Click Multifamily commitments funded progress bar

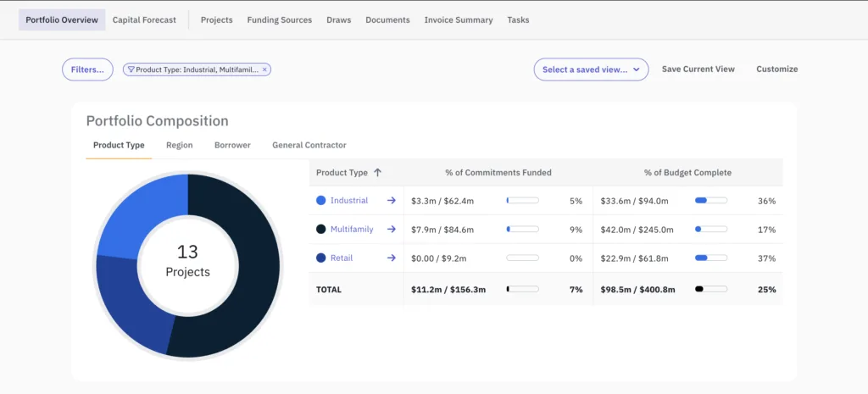click(x=522, y=229)
